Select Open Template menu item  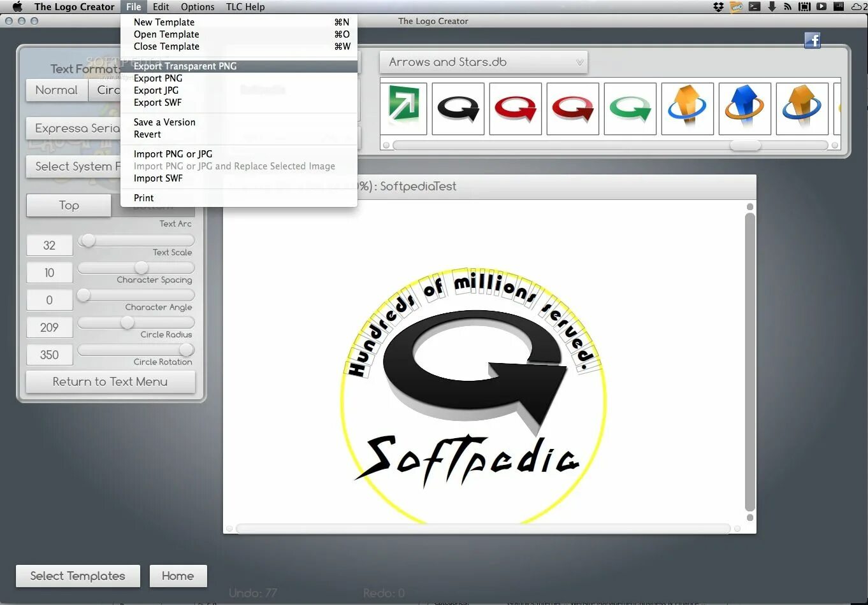(239, 34)
